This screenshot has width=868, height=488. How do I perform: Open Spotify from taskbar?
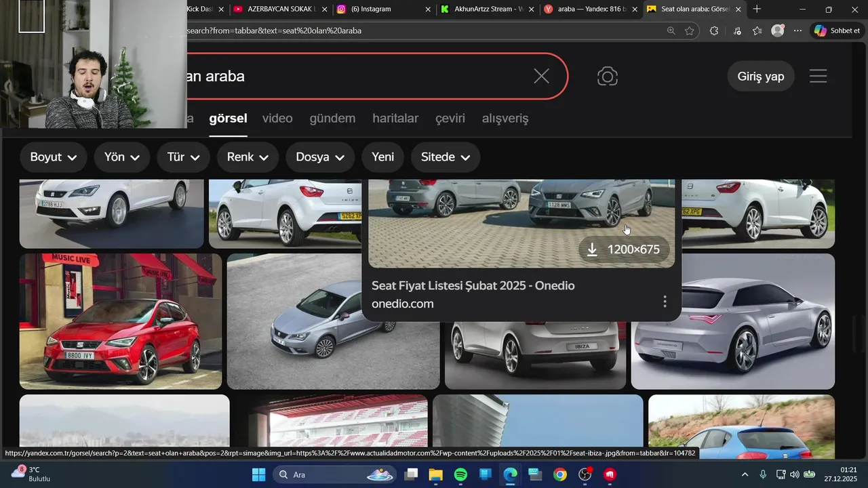(460, 474)
